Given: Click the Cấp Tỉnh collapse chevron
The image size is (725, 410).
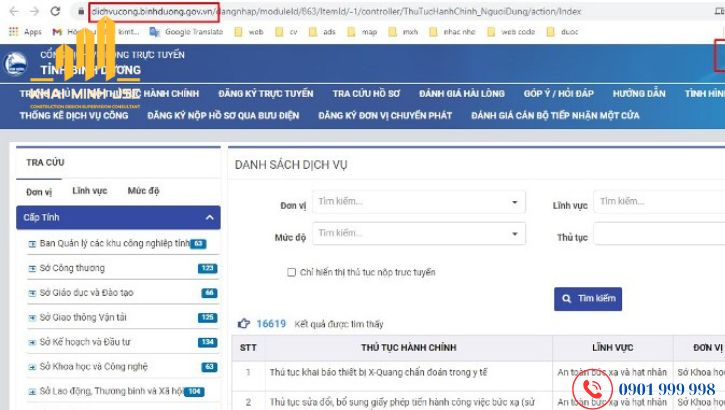Looking at the screenshot, I should point(209,218).
